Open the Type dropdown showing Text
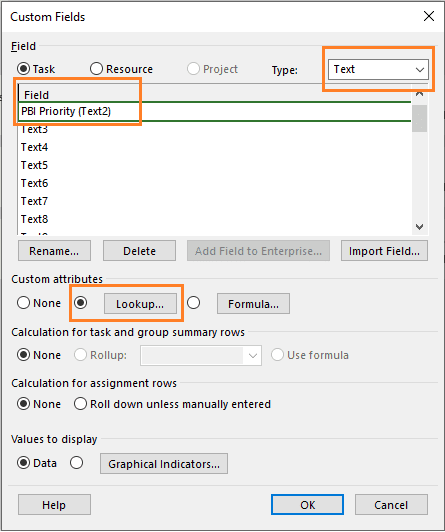The width and height of the screenshot is (445, 532). click(x=378, y=70)
